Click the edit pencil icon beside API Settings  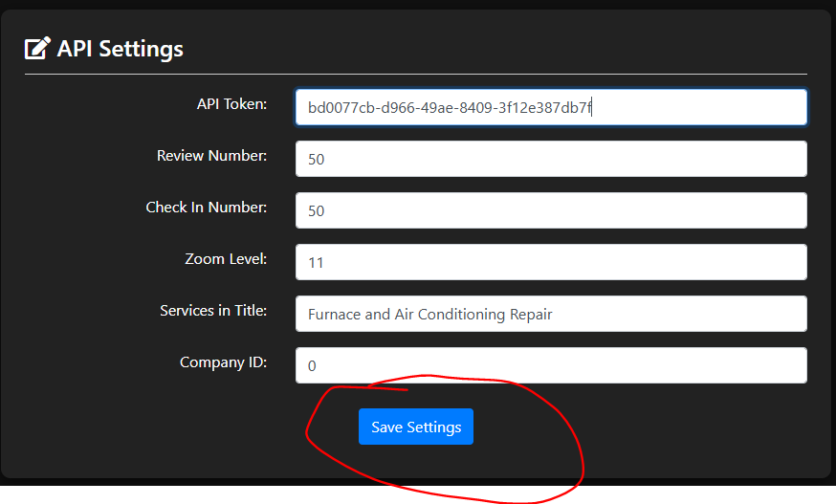pos(37,48)
